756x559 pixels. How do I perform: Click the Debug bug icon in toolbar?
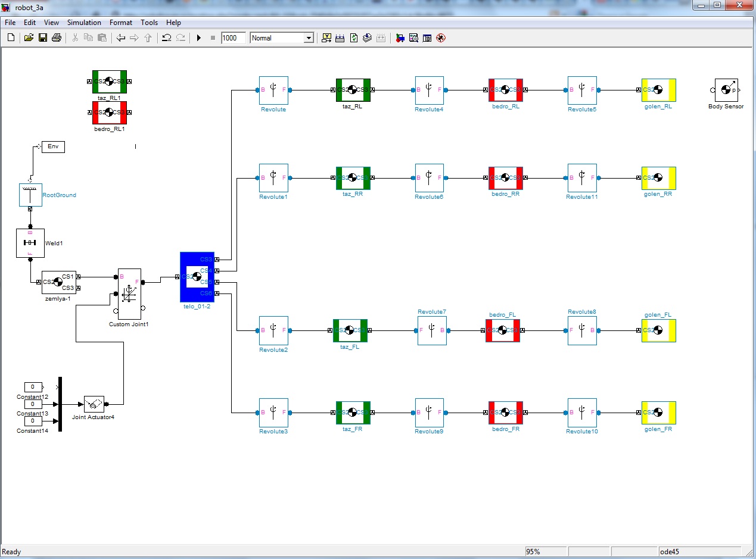click(441, 38)
